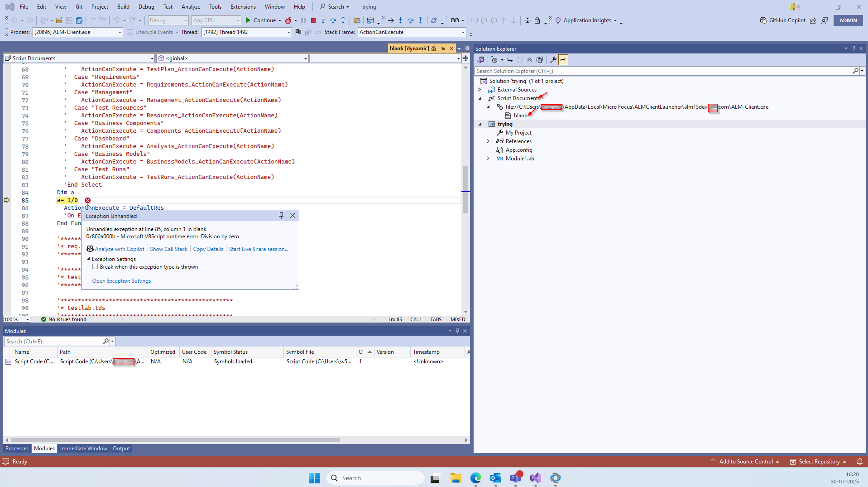This screenshot has height=487, width=868.
Task: Open the Extensions menu
Action: (243, 7)
